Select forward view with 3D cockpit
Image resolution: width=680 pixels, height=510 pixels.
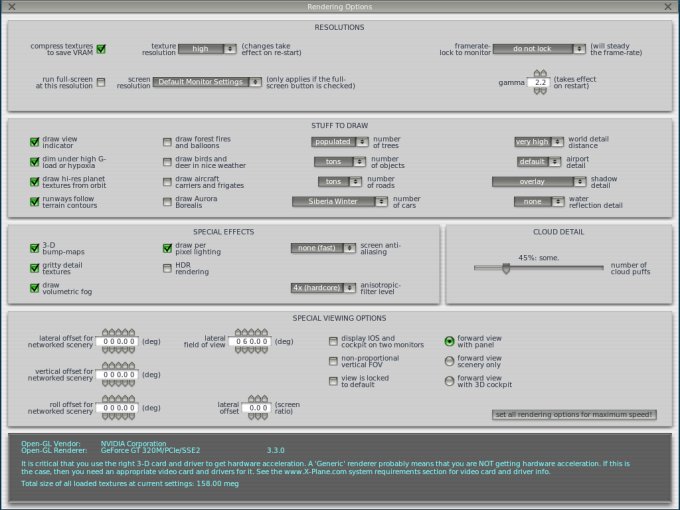tap(449, 381)
